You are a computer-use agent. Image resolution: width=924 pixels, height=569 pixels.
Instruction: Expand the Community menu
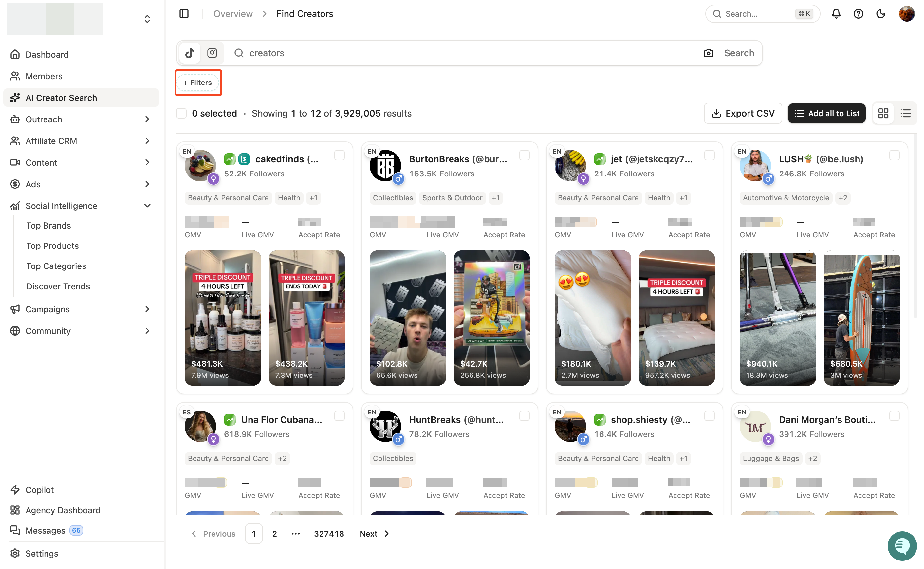click(147, 331)
